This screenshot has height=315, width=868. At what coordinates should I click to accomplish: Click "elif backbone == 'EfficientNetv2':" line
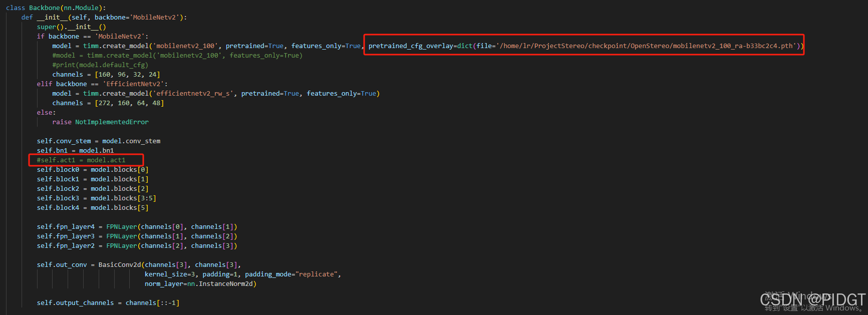(x=102, y=84)
